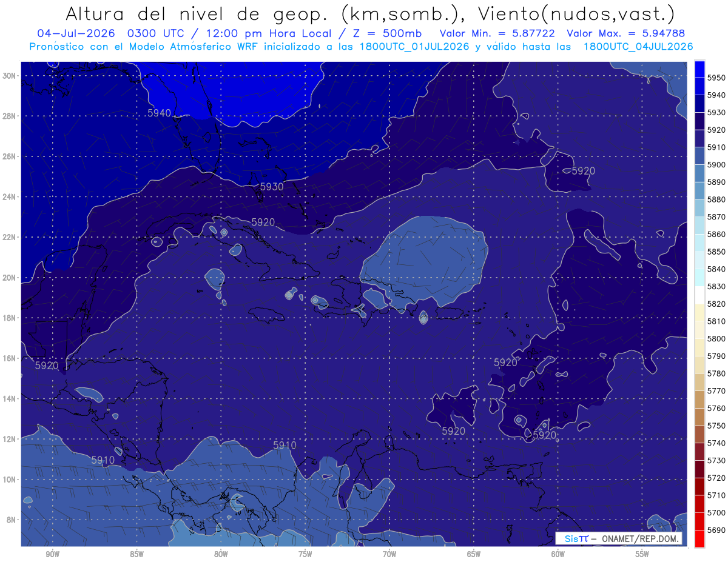Click the 5940 contour label on the map
Image resolution: width=728 pixels, height=562 pixels.
[159, 113]
